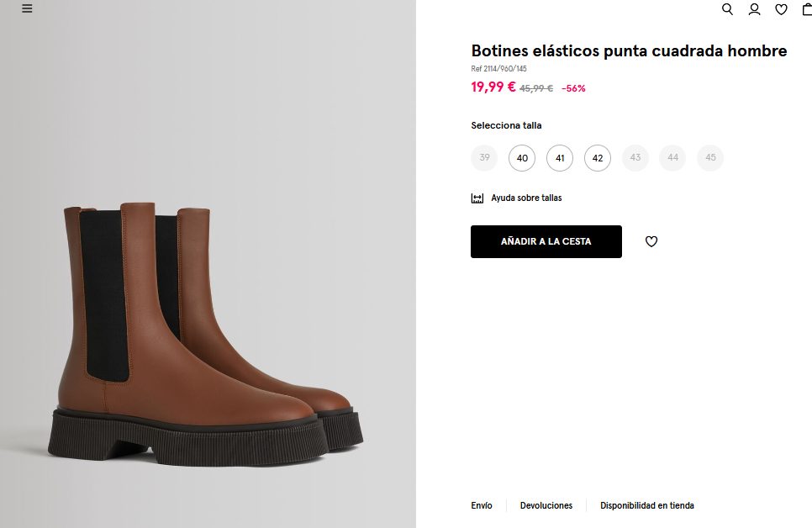
Task: Choose unavailable size 43
Action: (635, 158)
